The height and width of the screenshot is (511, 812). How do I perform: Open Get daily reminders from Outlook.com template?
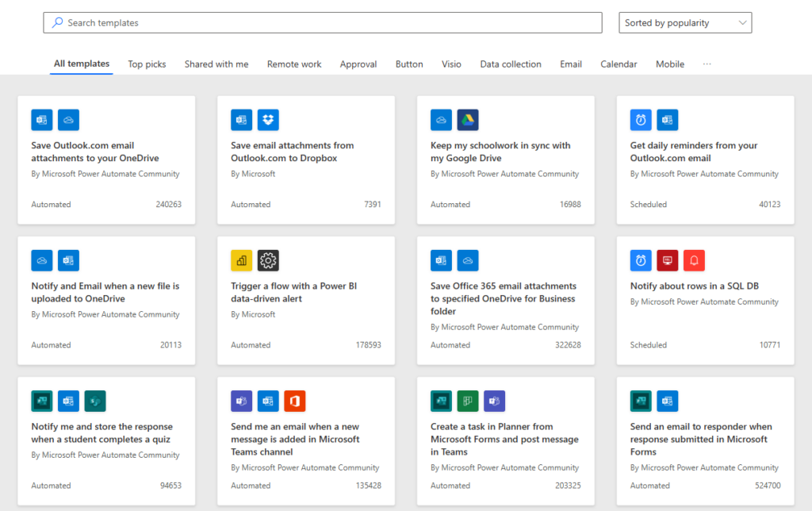coord(693,152)
